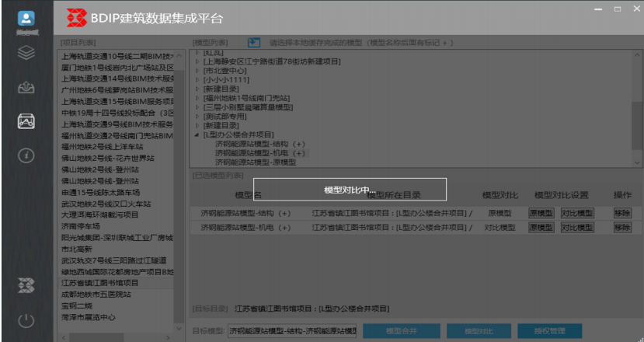Viewport: 644px width, 342px height.
Task: Click the project list scroll down arrow
Action: point(179,328)
